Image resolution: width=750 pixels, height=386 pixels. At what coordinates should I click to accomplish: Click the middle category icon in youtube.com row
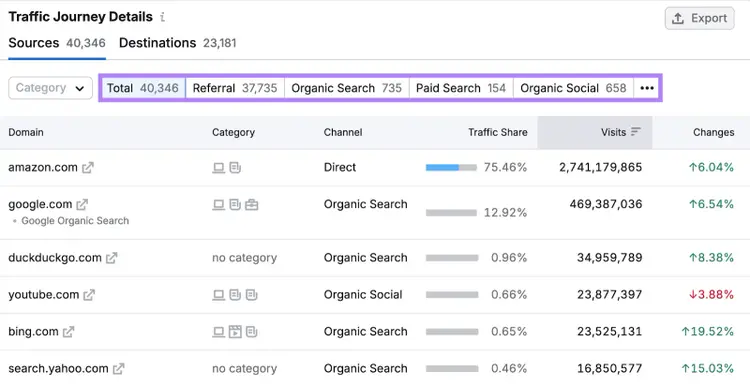click(x=235, y=295)
